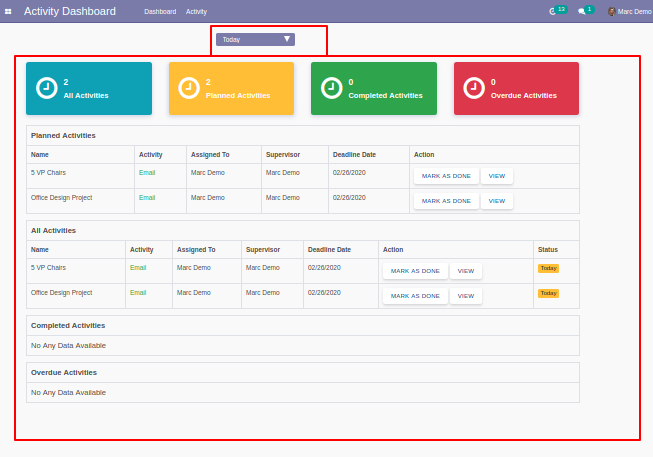The image size is (653, 457).
Task: Mark 5 VP Chairs done in All Activities
Action: [x=415, y=271]
